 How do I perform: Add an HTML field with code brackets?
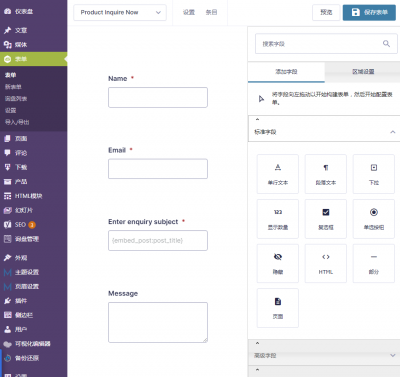click(x=326, y=263)
